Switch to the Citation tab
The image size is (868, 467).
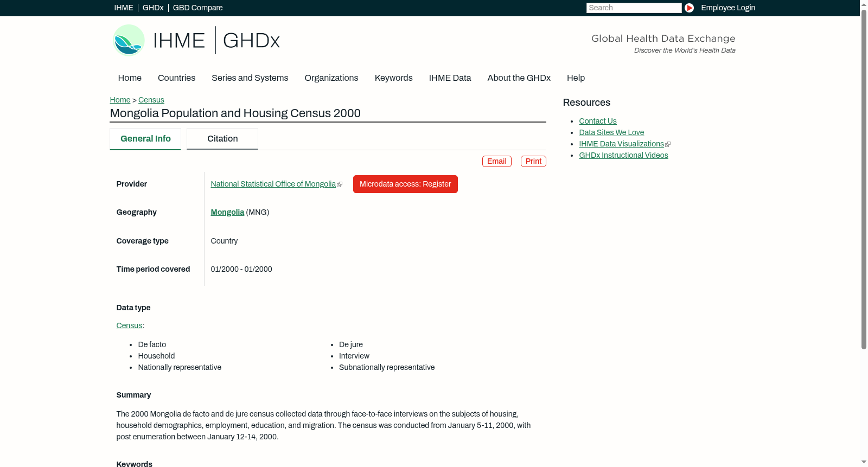[222, 139]
